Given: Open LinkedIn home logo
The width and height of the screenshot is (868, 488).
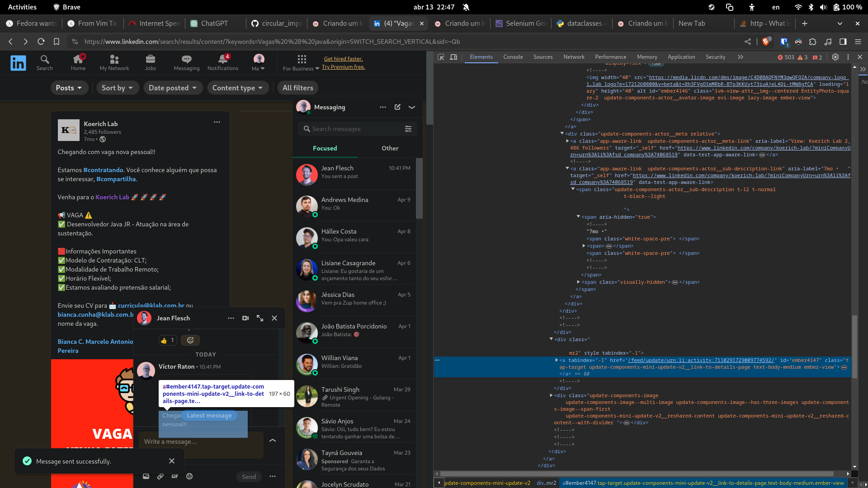Looking at the screenshot, I should [18, 63].
